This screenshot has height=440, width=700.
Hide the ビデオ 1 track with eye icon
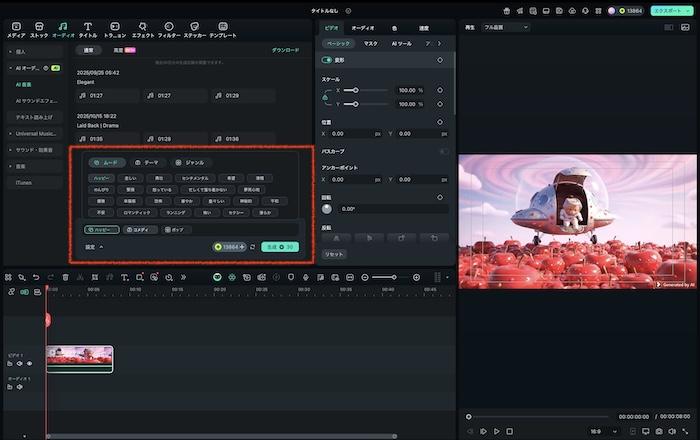(30, 364)
